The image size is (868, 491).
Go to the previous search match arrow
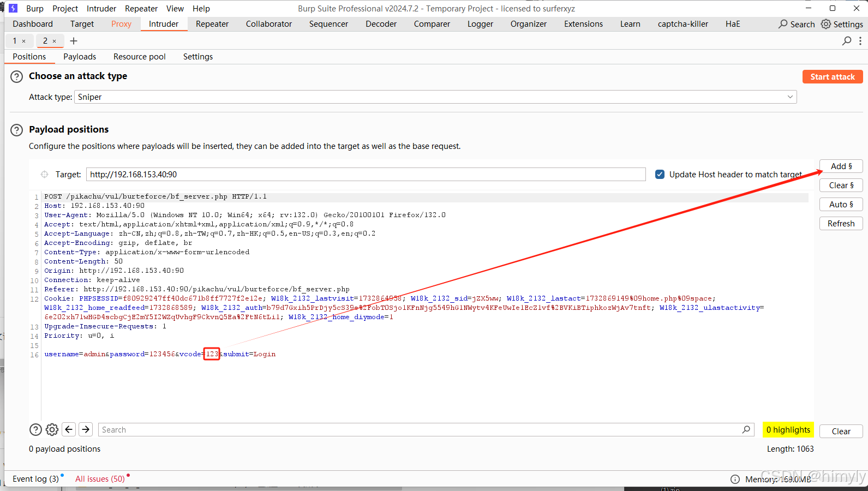69,429
